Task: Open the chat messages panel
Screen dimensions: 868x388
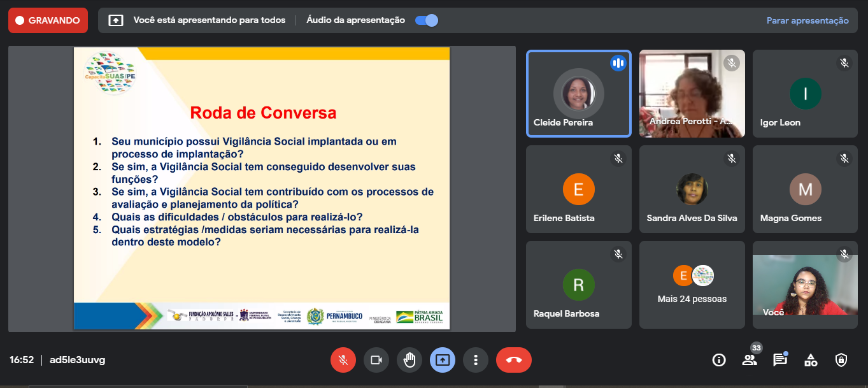Action: pyautogui.click(x=779, y=360)
